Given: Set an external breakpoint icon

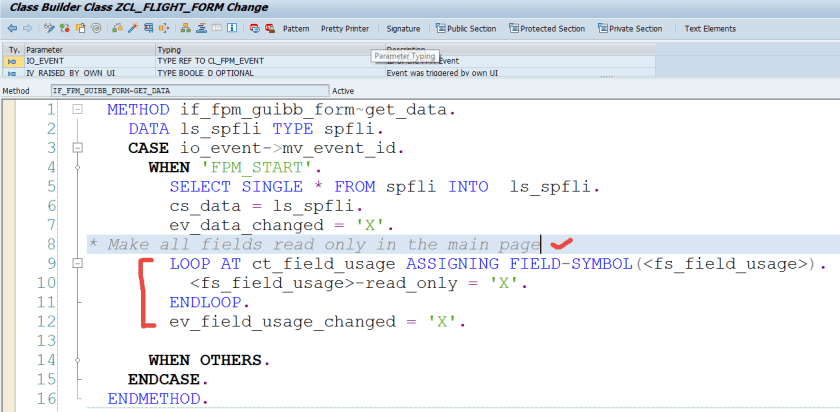Looking at the screenshot, I should coord(270,28).
